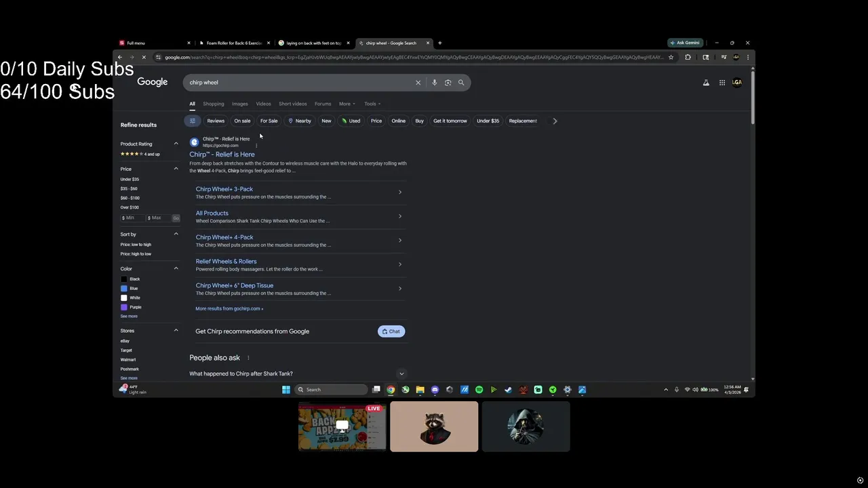Image resolution: width=868 pixels, height=488 pixels.
Task: Clear the search box with X icon
Action: click(418, 83)
